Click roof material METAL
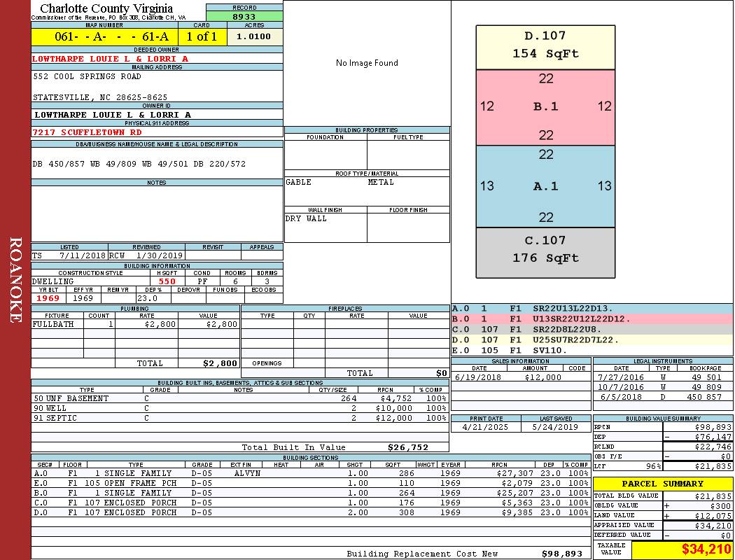Viewport: 735px width, 560px height. tap(381, 182)
